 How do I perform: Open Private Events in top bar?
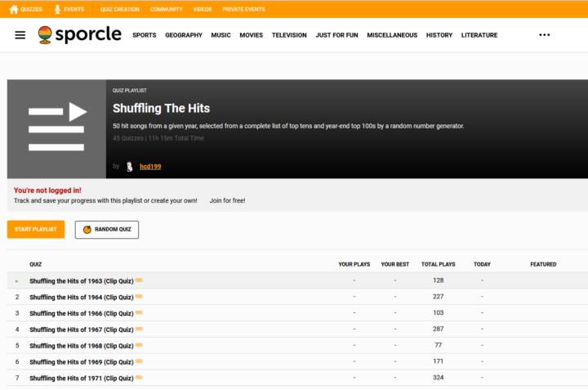point(243,9)
